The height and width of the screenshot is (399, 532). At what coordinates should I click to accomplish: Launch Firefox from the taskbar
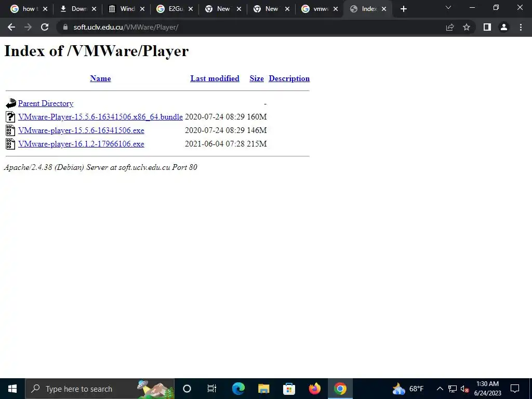pos(314,389)
